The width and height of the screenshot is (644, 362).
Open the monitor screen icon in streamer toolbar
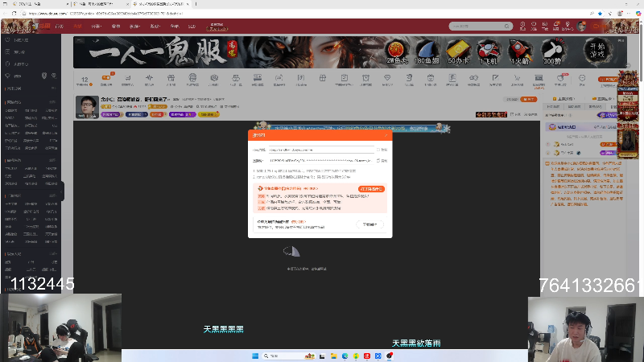539,79
